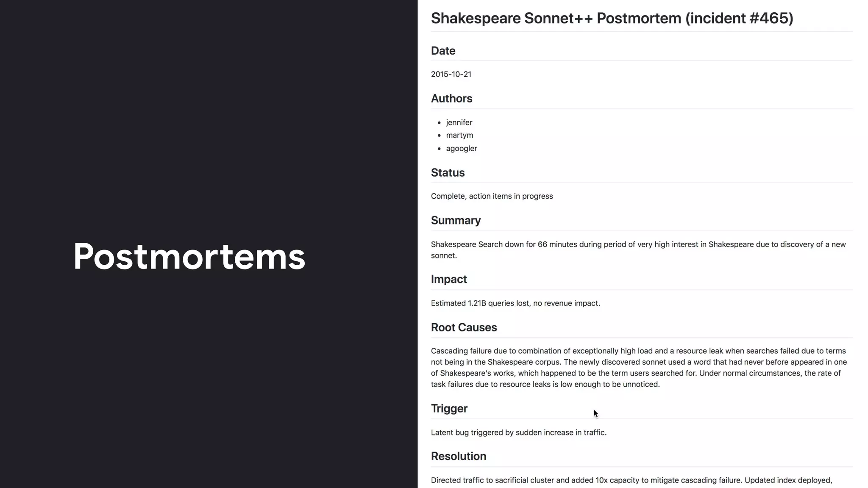The image size is (868, 488).
Task: Click author name "jennifer" in the list
Action: [x=459, y=122]
